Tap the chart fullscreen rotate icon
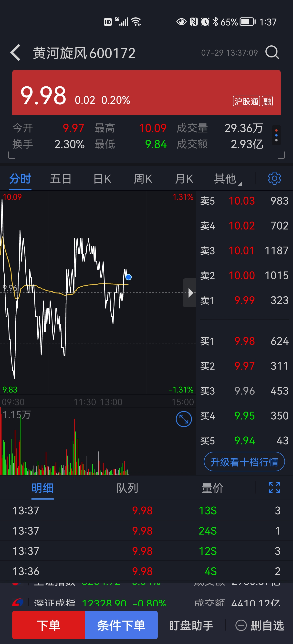Viewport: 293px width, 644px height. coord(184,419)
